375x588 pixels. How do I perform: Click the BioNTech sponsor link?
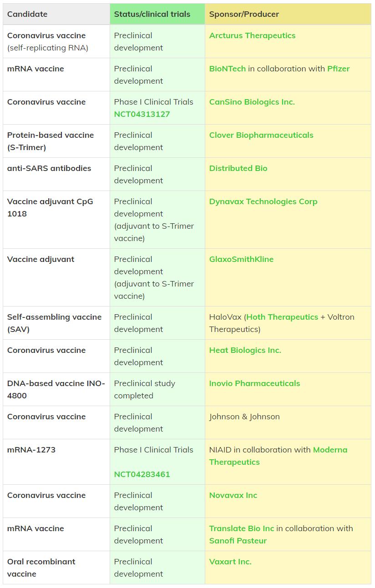tap(227, 69)
